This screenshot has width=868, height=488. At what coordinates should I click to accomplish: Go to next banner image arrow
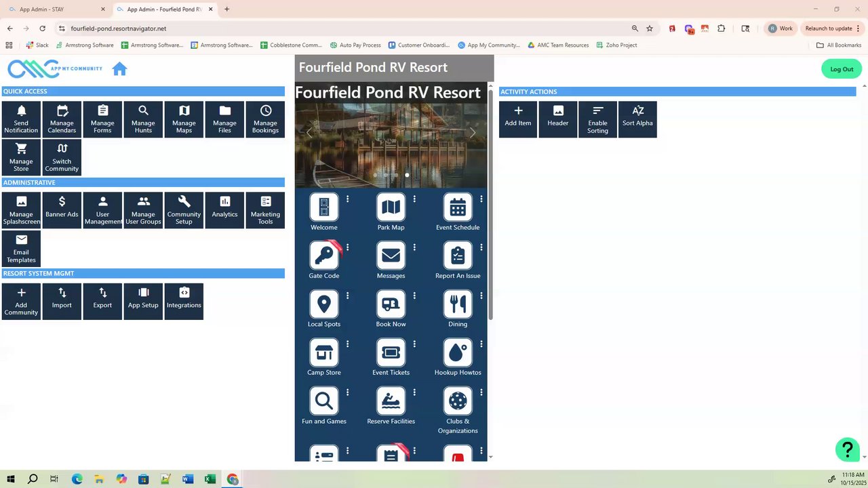pyautogui.click(x=473, y=133)
